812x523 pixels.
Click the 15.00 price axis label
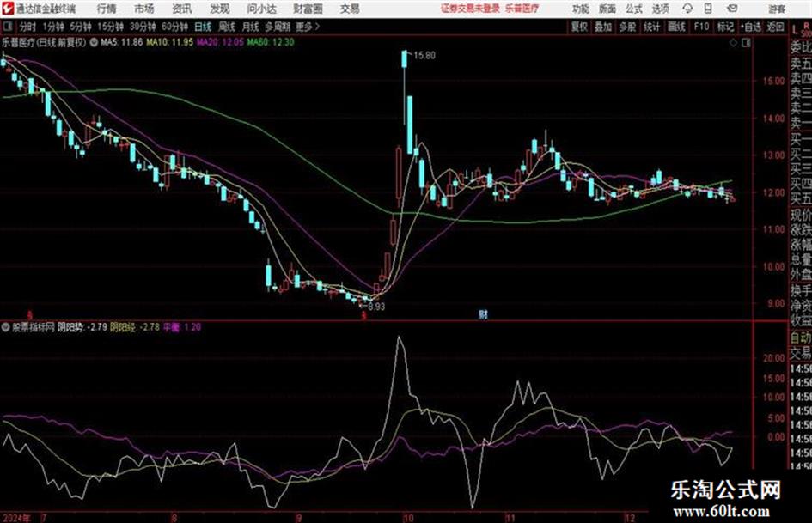pos(773,81)
